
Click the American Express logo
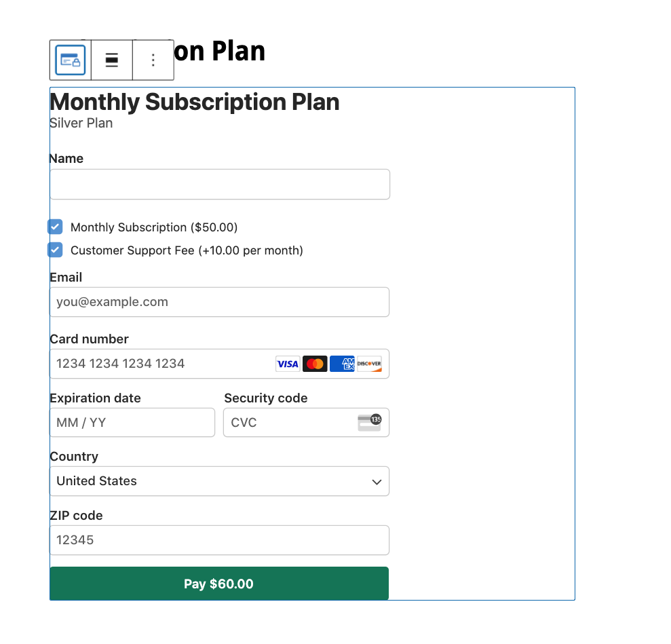coord(342,364)
